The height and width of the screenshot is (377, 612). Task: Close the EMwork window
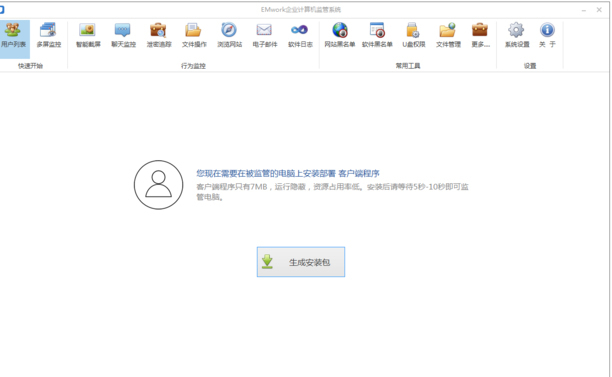599,10
